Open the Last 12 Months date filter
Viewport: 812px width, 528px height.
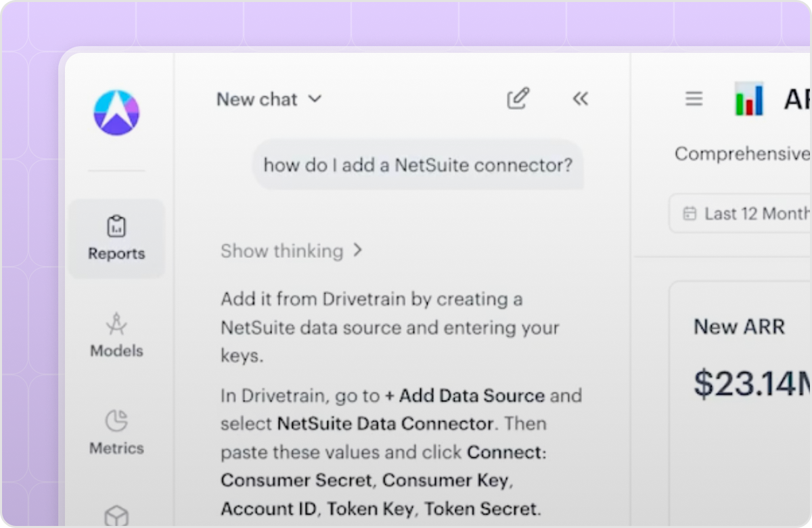click(741, 214)
